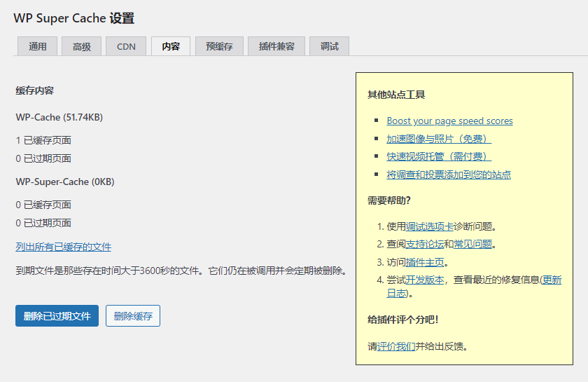
Task: Click the 开发版本 link
Action: coord(425,280)
